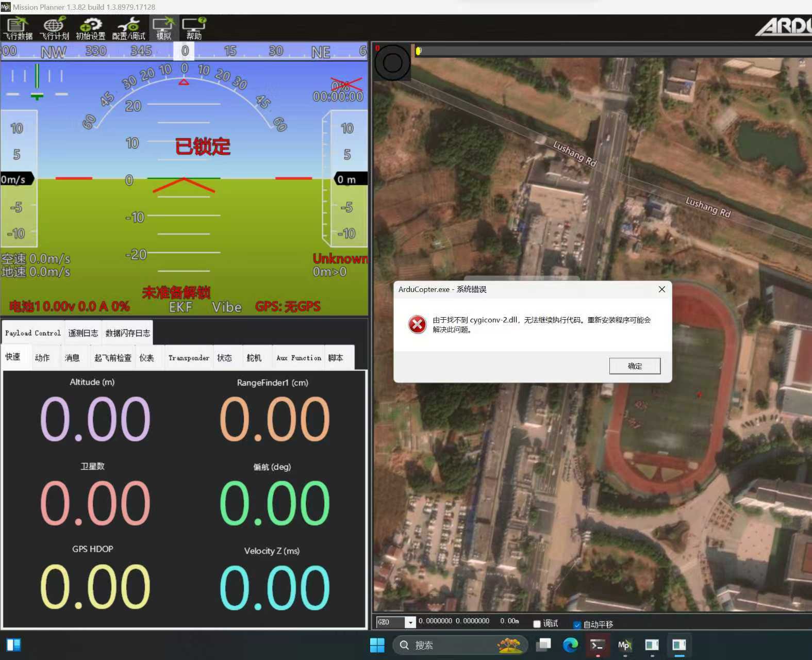
Task: Toggle the 调试 checkbox below map
Action: [x=537, y=624]
